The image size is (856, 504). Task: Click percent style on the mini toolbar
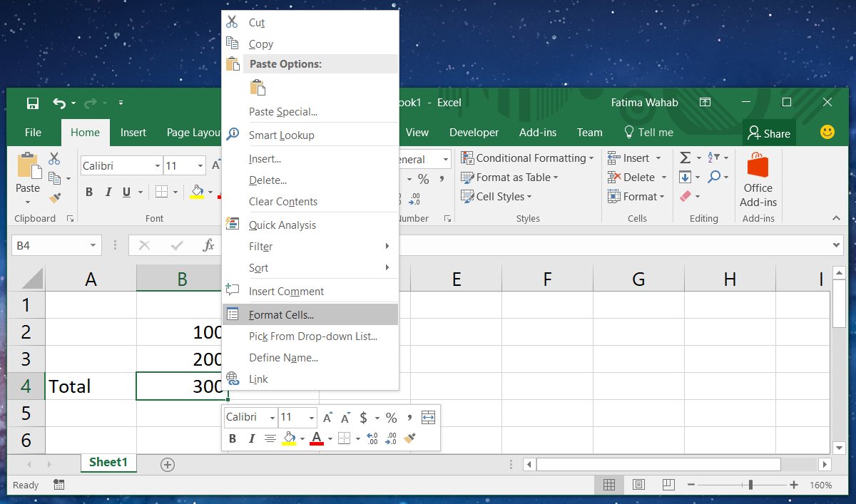coord(389,418)
